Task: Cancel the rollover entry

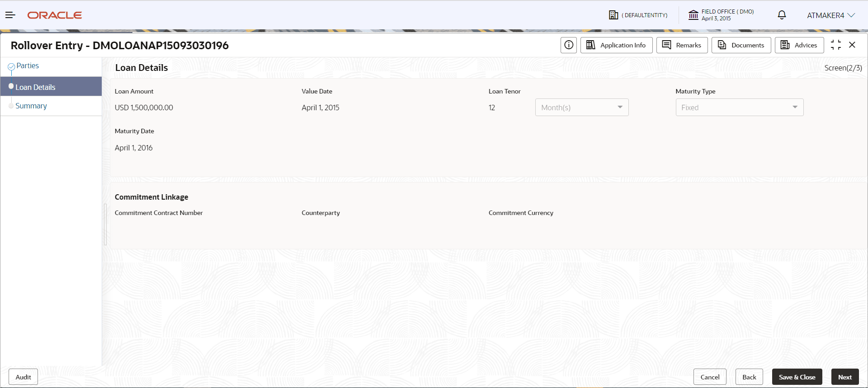Action: [x=710, y=377]
